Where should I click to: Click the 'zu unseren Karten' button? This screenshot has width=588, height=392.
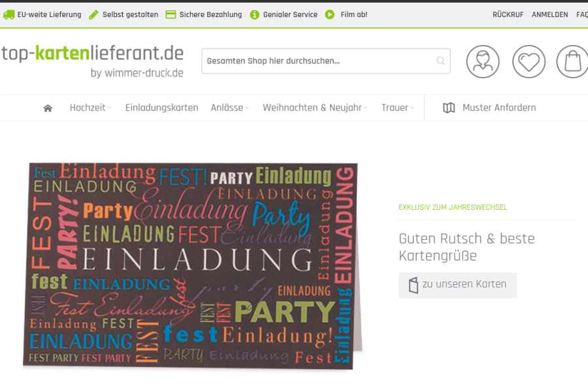coord(457,285)
